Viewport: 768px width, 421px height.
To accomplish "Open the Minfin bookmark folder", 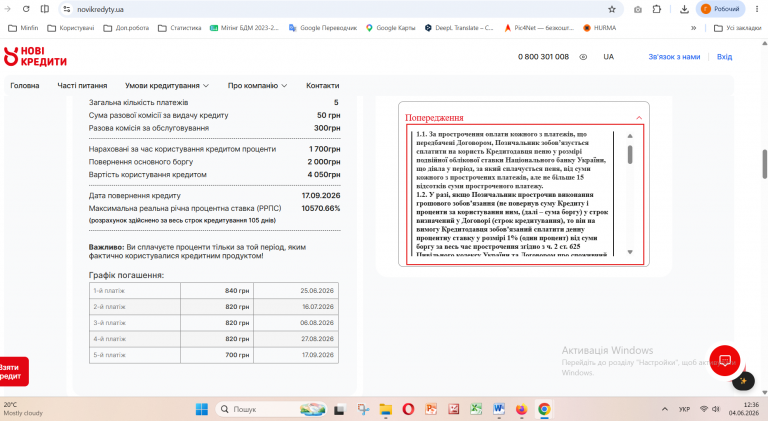I will coord(23,28).
